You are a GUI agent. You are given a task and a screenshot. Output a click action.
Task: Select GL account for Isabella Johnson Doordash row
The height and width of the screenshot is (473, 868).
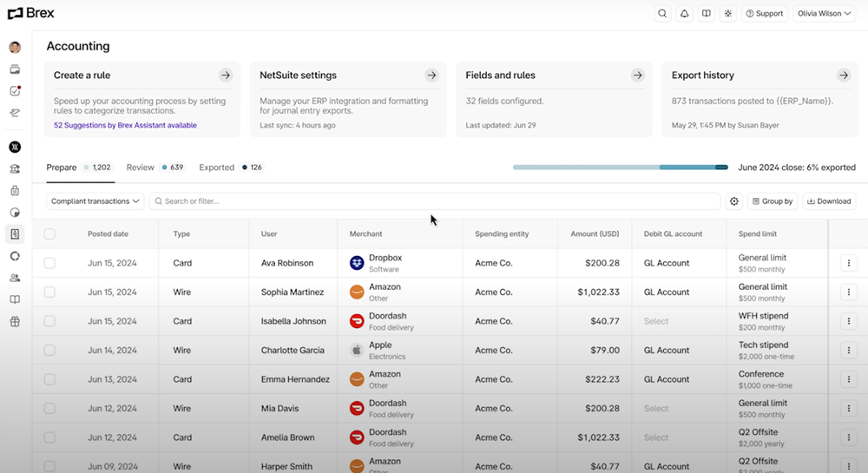[x=656, y=321]
